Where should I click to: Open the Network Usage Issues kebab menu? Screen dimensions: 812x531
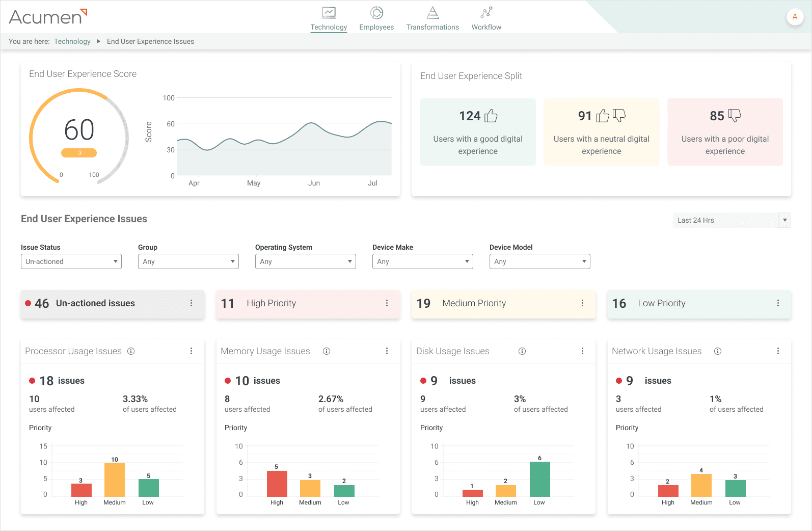coord(778,351)
